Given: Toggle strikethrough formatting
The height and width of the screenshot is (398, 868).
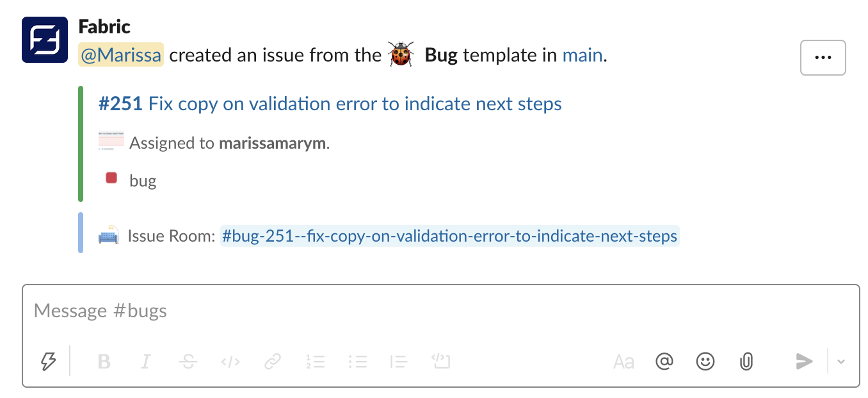Looking at the screenshot, I should coord(188,361).
